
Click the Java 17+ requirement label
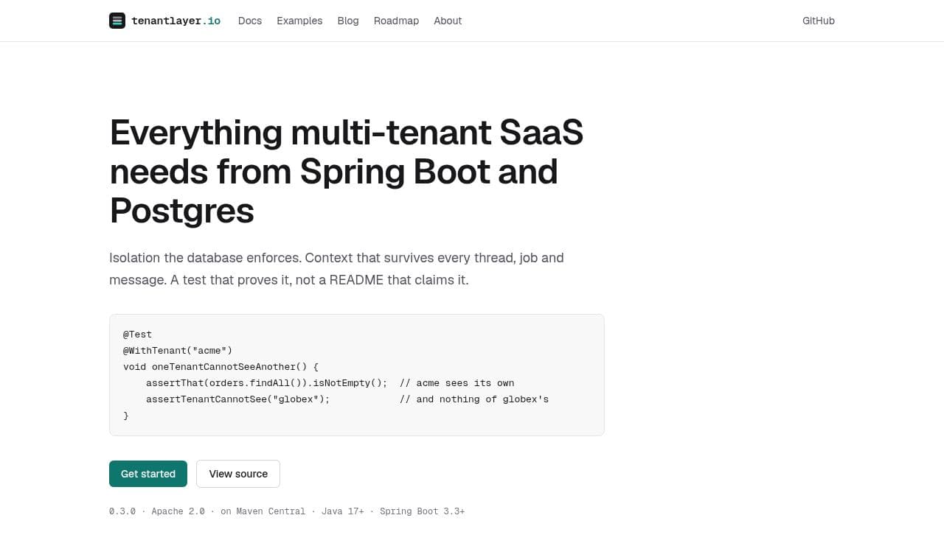343,511
